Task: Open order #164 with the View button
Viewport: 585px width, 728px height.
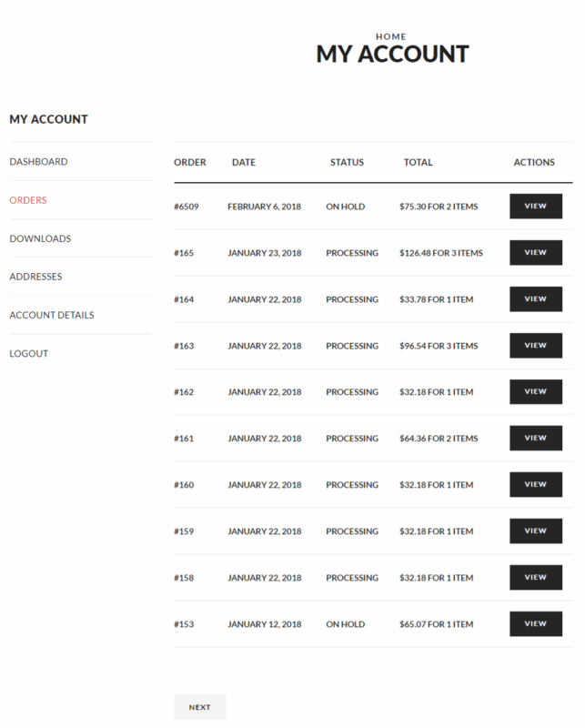Action: coord(536,298)
